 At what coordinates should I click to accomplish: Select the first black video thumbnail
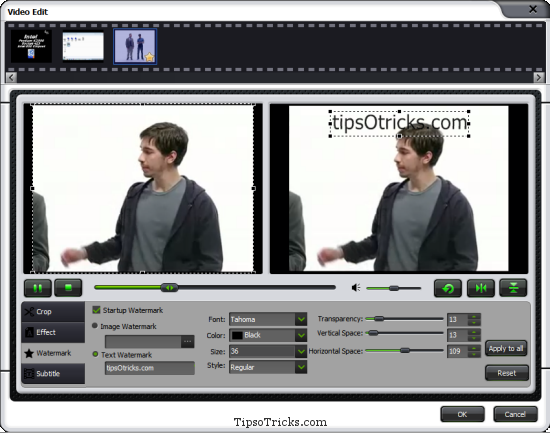click(x=31, y=46)
